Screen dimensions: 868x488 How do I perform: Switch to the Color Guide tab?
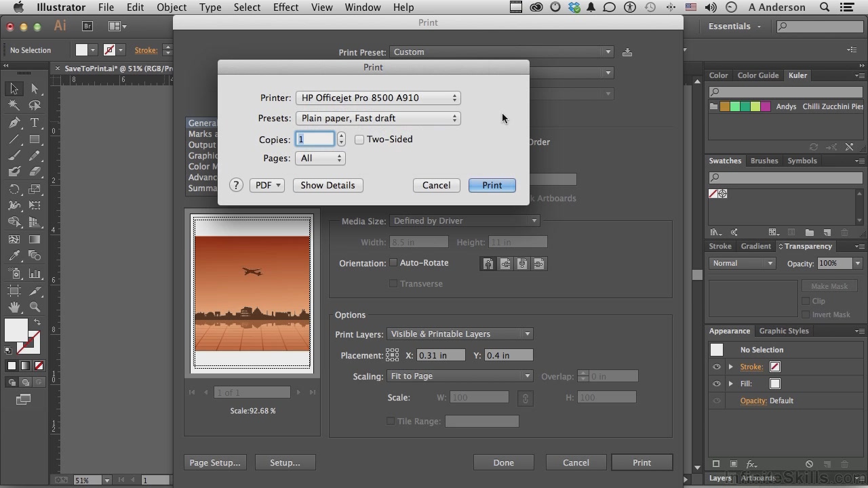point(758,75)
